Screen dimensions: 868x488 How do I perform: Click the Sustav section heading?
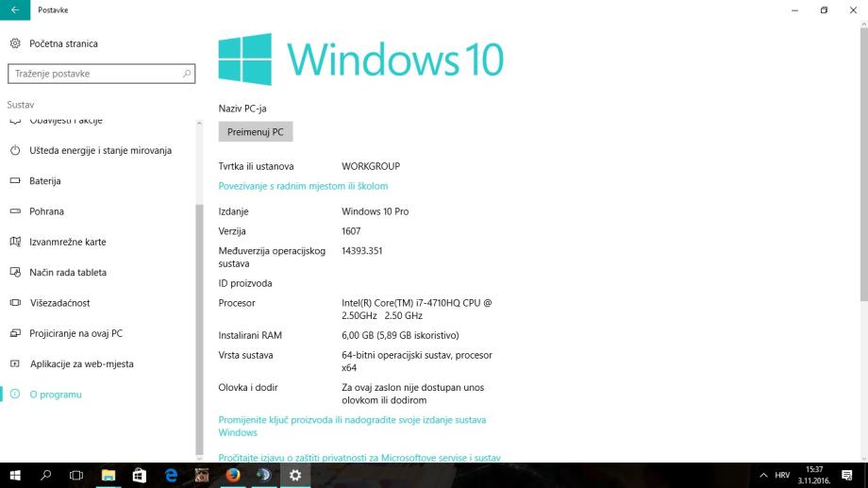(21, 104)
